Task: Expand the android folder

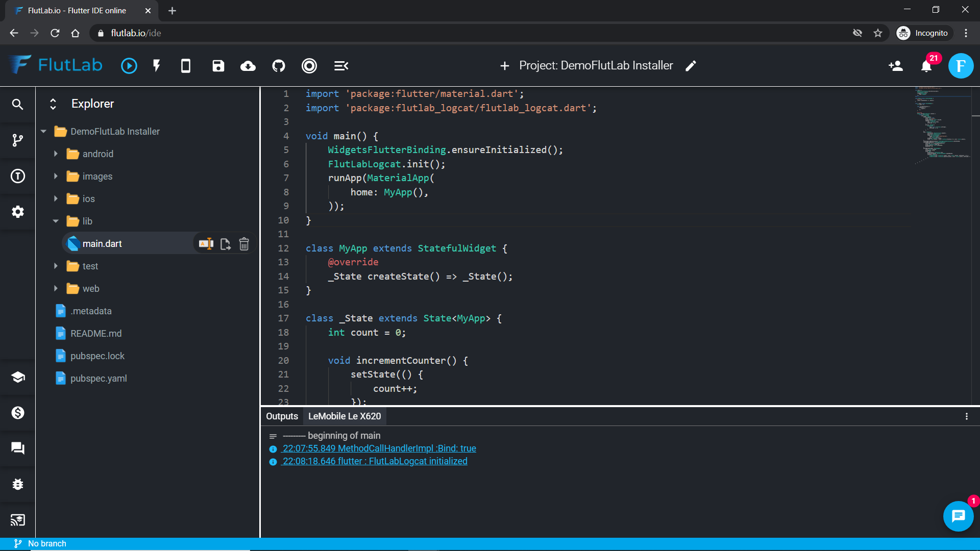Action: (x=56, y=154)
